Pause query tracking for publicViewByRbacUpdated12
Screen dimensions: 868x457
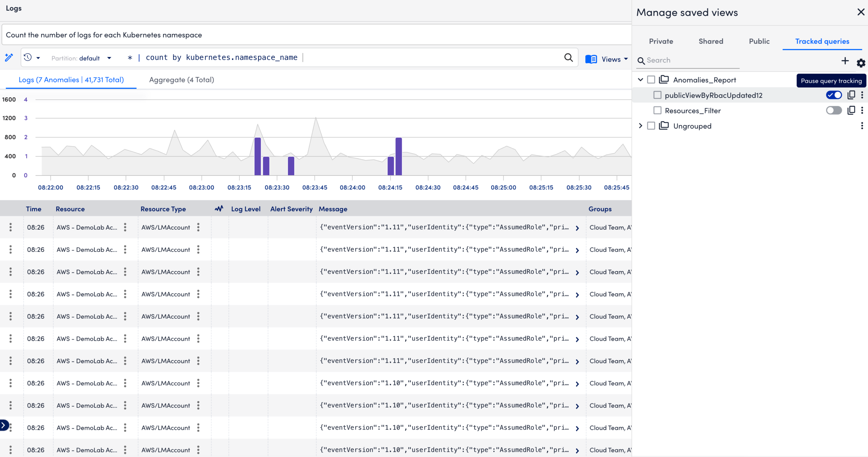point(834,95)
